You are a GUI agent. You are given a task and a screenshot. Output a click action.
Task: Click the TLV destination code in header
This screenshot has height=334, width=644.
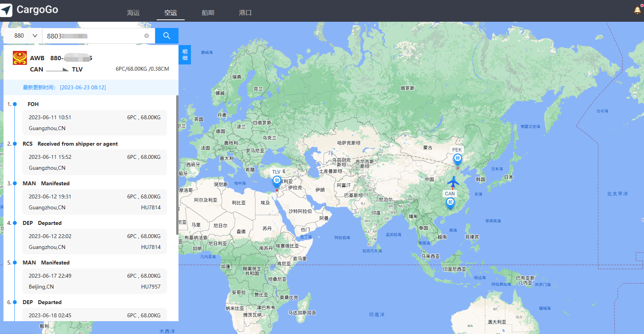click(77, 69)
